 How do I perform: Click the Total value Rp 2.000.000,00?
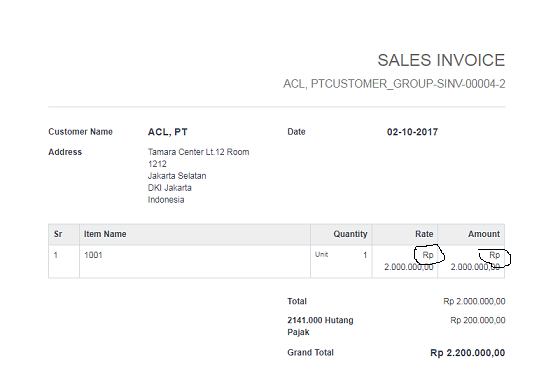pyautogui.click(x=474, y=301)
